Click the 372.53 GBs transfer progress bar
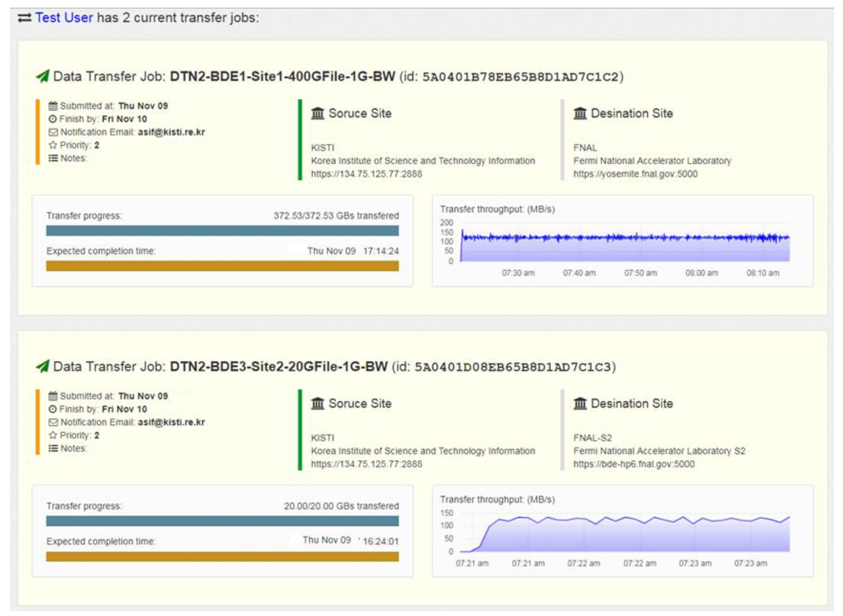 [222, 230]
